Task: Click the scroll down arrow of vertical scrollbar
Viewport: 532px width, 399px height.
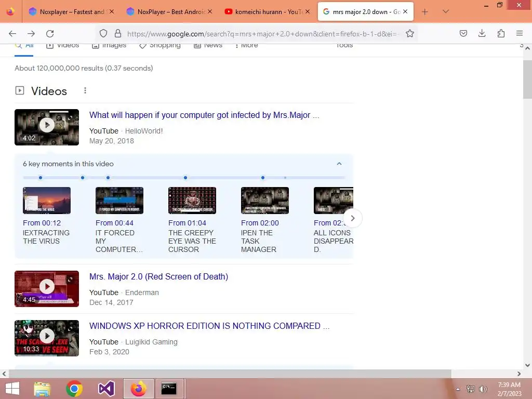Action: coord(528,365)
